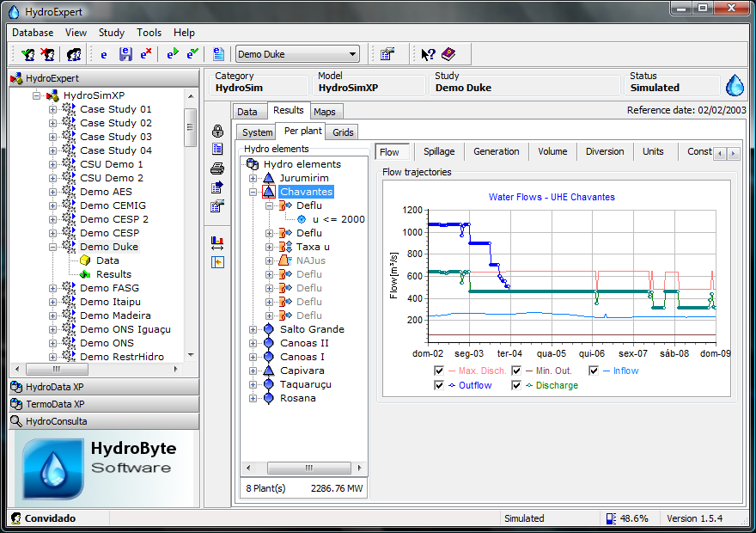This screenshot has height=533, width=756.
Task: Click the blue Outflow legend marker
Action: tap(452, 385)
